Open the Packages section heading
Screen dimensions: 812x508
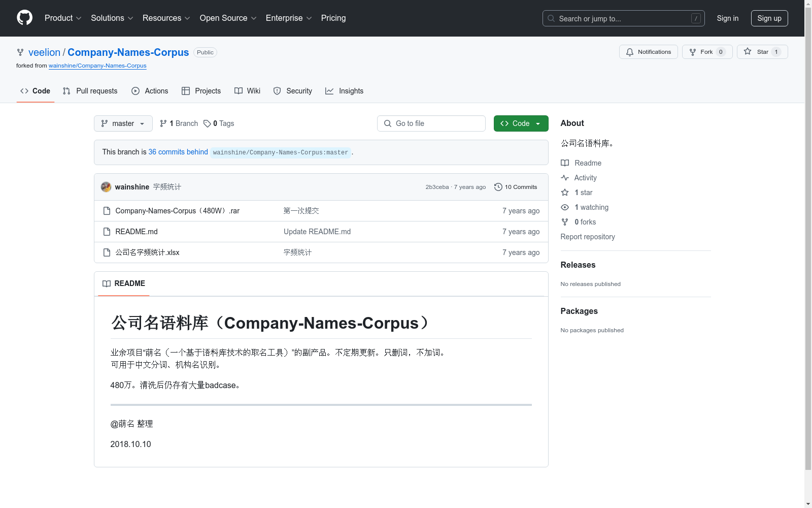tap(579, 311)
